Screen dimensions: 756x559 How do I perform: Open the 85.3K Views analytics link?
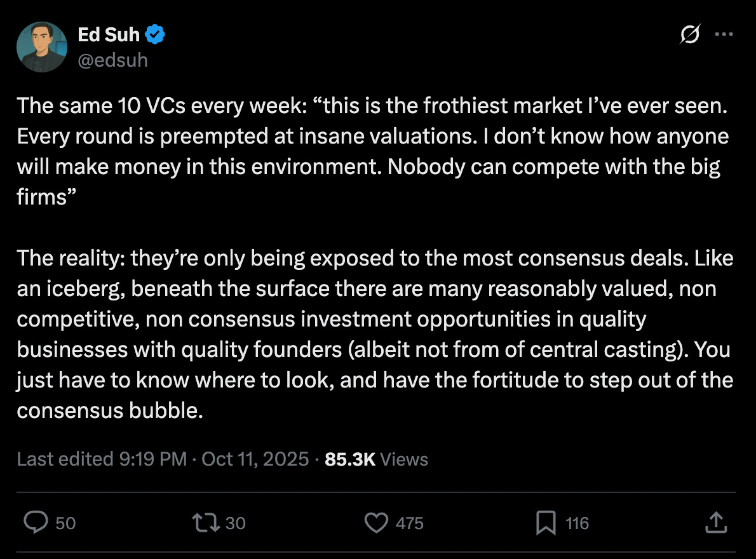376,459
